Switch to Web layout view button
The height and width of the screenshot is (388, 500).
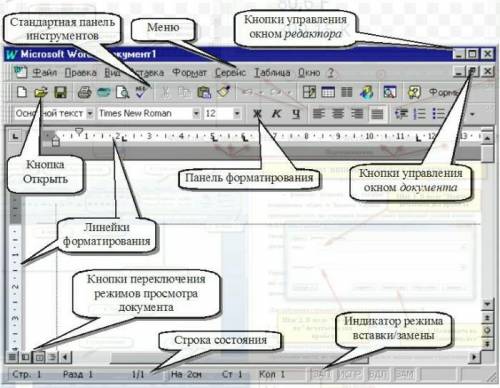(25, 357)
